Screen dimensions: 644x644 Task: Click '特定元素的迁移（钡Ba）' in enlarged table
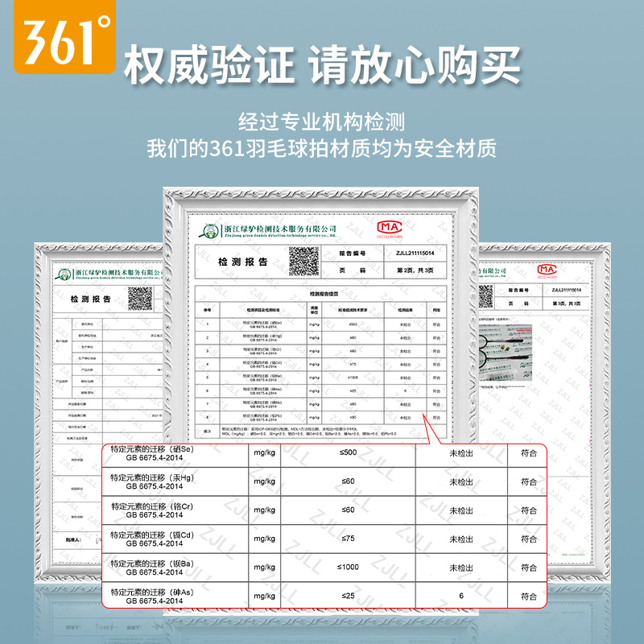152,563
